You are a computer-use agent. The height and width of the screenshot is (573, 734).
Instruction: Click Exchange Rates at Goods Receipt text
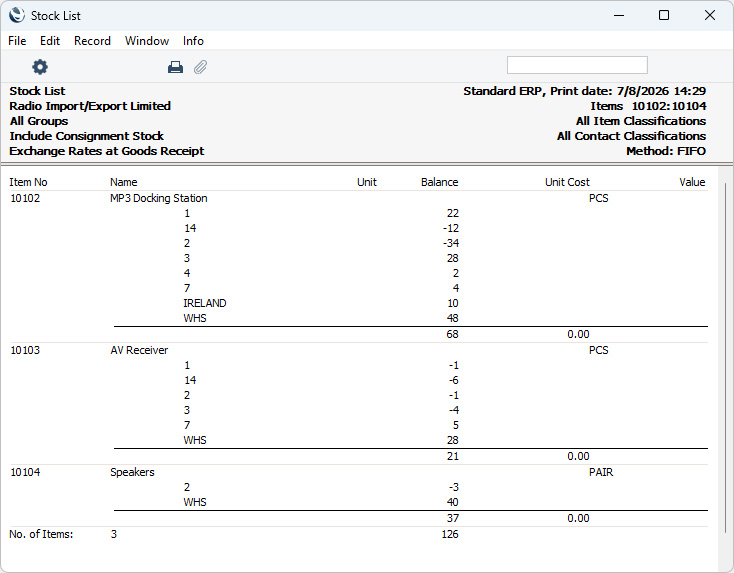107,151
